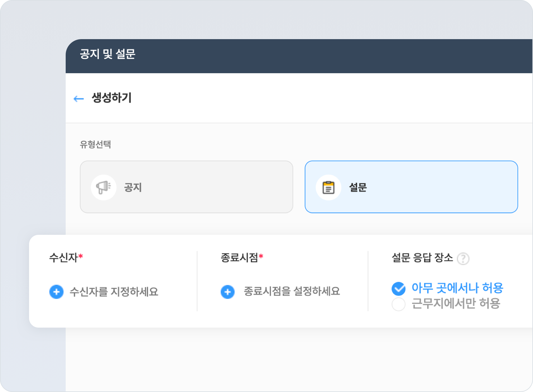The height and width of the screenshot is (392, 533).
Task: Click the plus icon for 종료시점
Action: 228,292
